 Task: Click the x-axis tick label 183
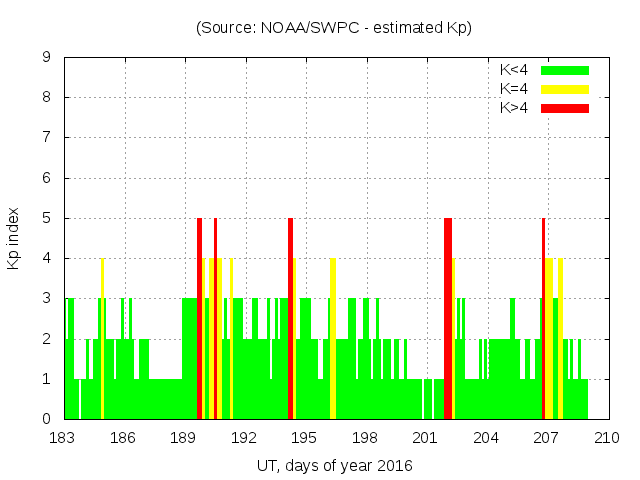pyautogui.click(x=64, y=438)
